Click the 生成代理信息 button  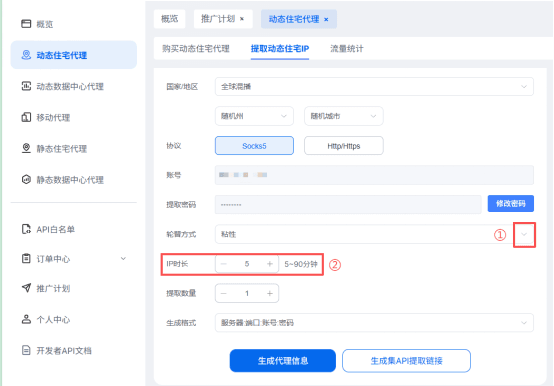pyautogui.click(x=283, y=361)
